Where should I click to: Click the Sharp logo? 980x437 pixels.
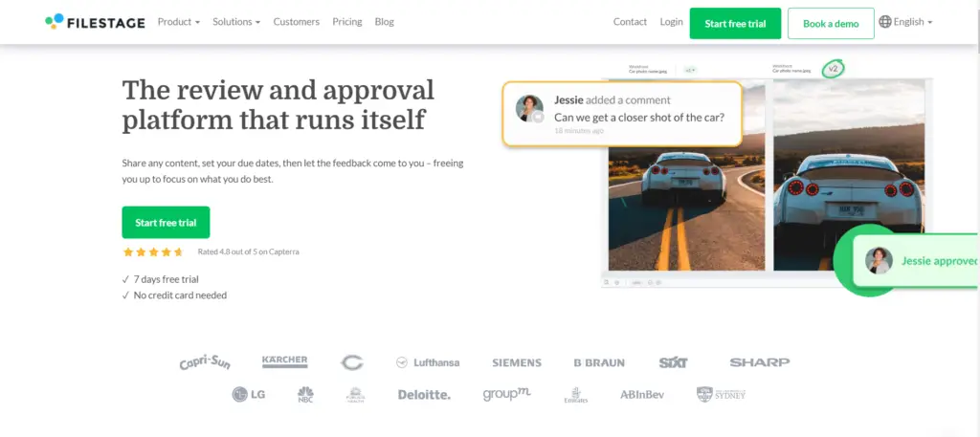(759, 362)
